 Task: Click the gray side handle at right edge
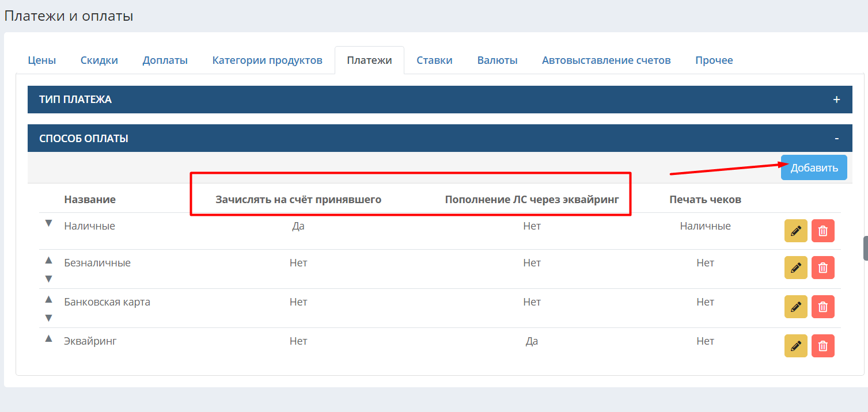865,248
